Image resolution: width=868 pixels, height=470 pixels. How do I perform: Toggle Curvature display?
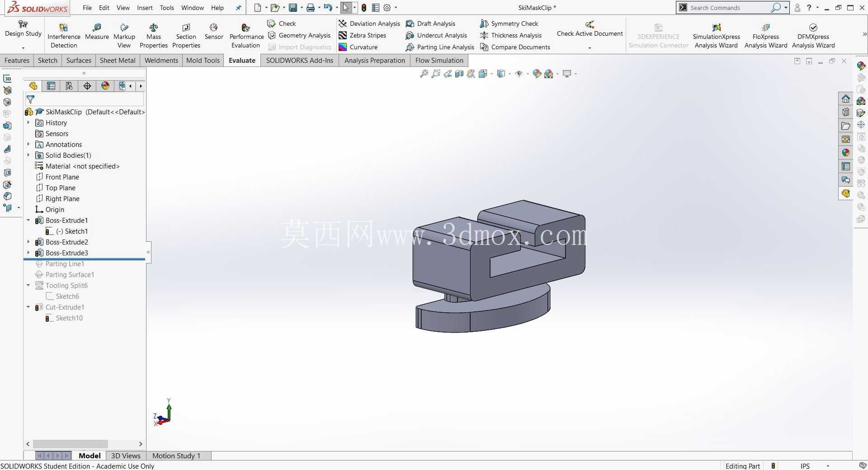(x=358, y=47)
